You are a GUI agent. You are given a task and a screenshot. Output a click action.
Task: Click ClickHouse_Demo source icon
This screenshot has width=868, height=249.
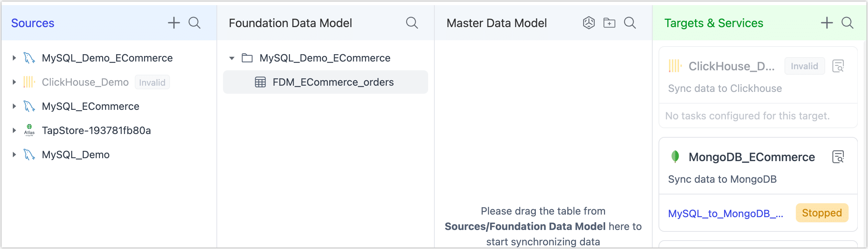[29, 82]
